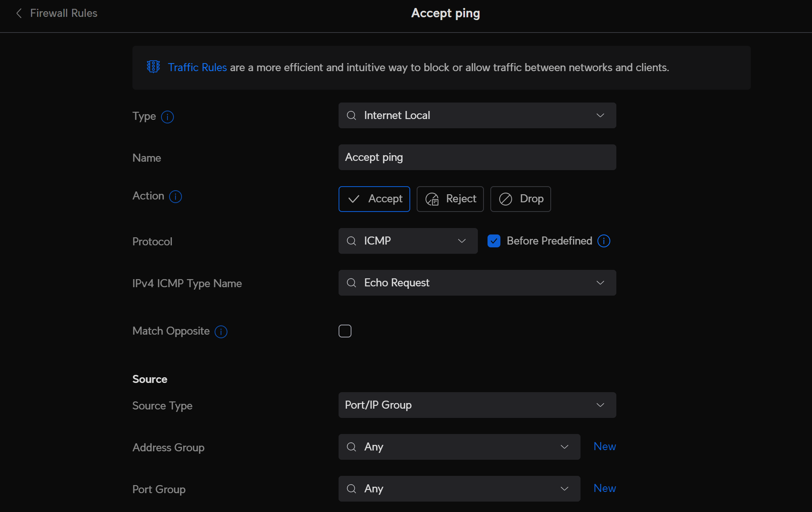The width and height of the screenshot is (812, 512).
Task: Click the Match Opposite info icon
Action: click(x=220, y=331)
